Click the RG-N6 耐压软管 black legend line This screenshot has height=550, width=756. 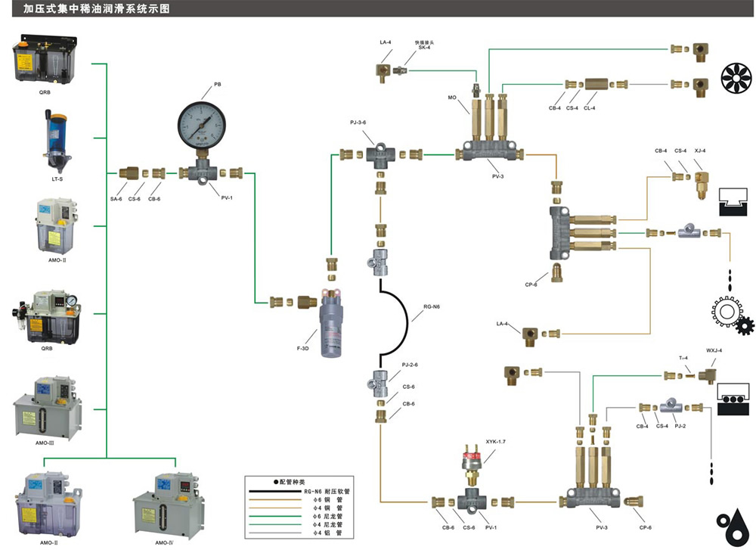pos(272,491)
